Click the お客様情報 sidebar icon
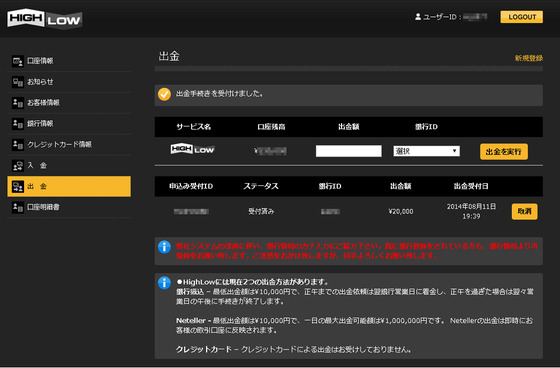This screenshot has height=368, width=560. [18, 103]
